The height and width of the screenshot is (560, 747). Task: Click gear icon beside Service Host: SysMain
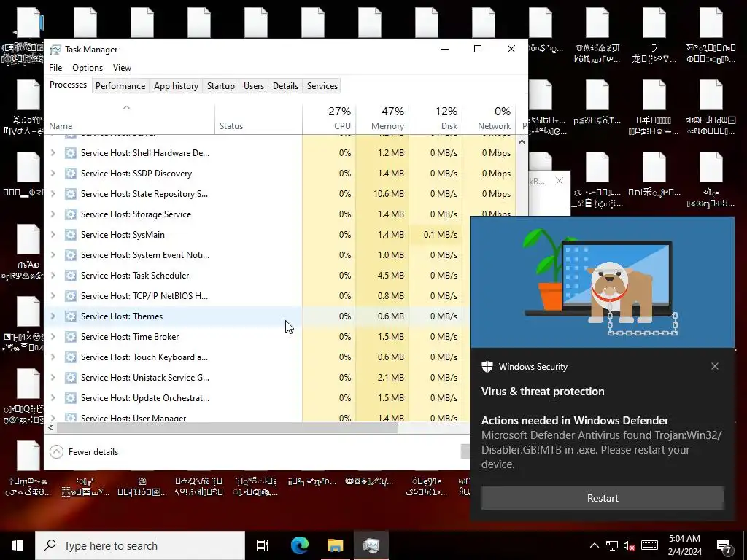(71, 235)
